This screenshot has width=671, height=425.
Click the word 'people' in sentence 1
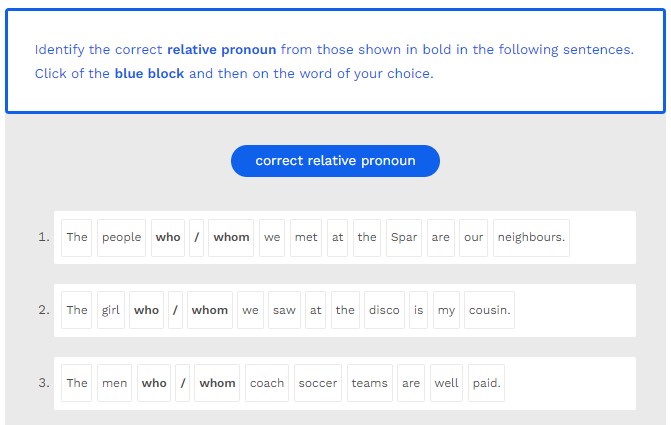click(x=121, y=238)
